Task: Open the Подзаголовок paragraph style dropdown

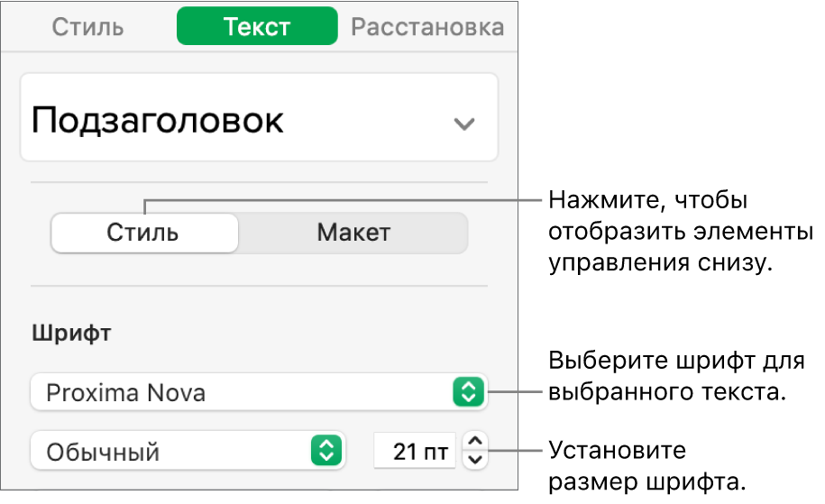Action: (259, 117)
